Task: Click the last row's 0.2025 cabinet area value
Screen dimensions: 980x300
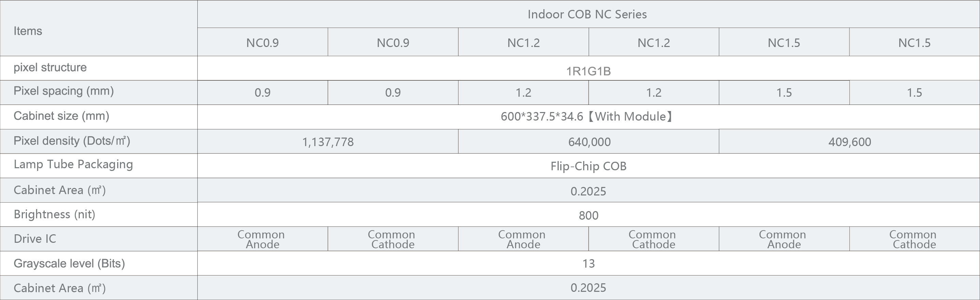Action: (x=588, y=288)
